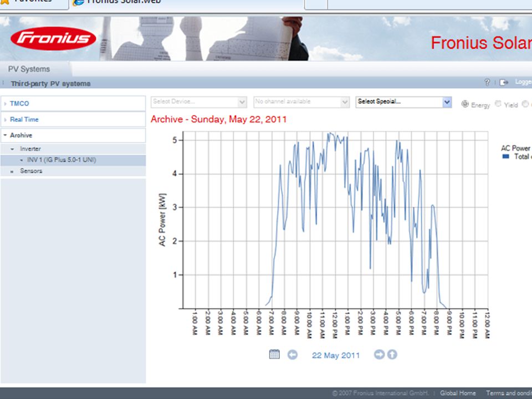Click Third-party PV systems heading
This screenshot has height=399, width=532.
coord(50,84)
